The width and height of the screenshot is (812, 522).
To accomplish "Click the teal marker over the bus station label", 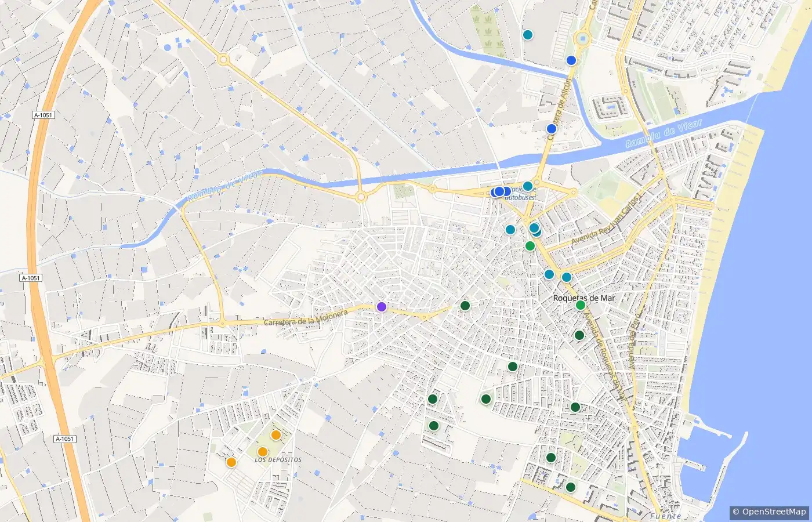I will click(x=528, y=186).
